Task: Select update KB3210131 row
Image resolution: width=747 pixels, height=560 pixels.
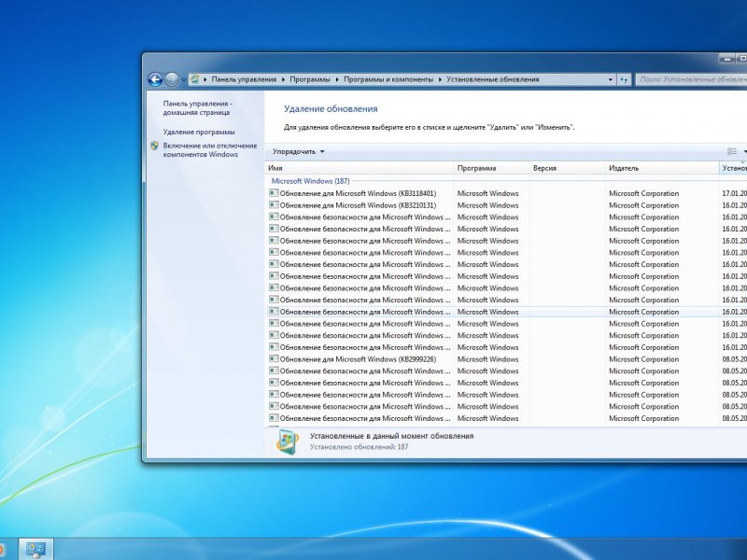Action: (x=505, y=205)
